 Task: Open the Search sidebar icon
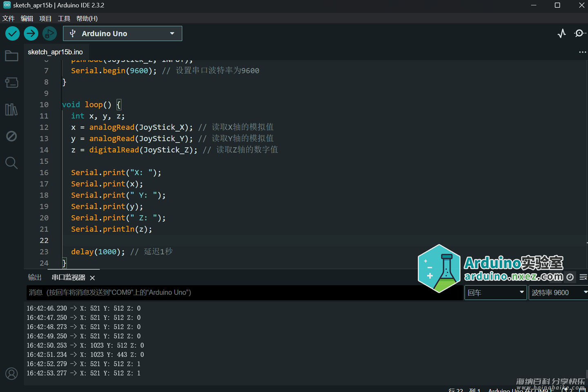(11, 163)
